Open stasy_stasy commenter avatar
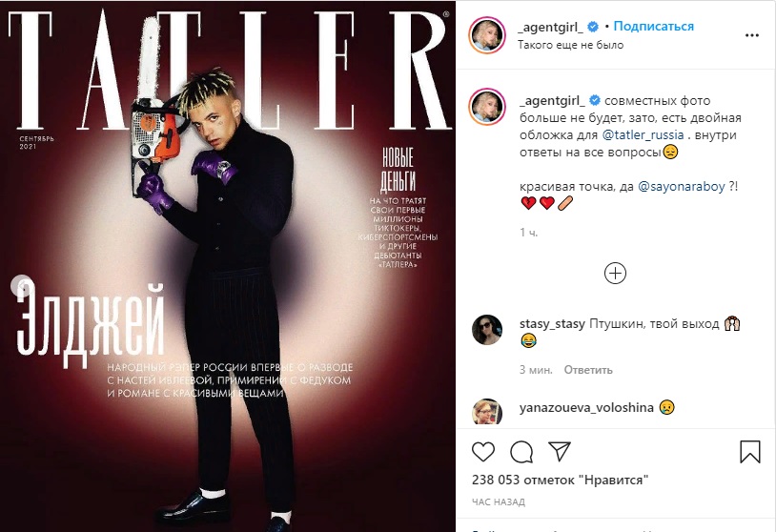 [487, 330]
